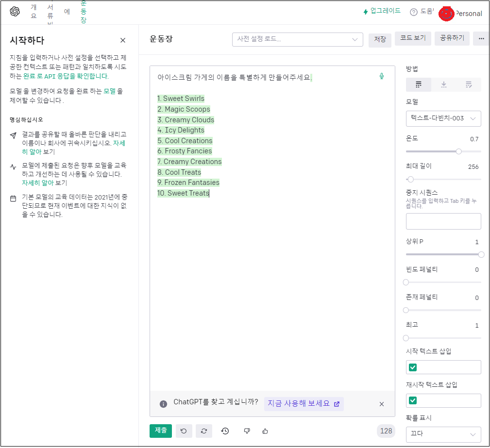Viewport: 490px width, 448px height.
Task: Switch to the 예 navigation item
Action: (67, 11)
